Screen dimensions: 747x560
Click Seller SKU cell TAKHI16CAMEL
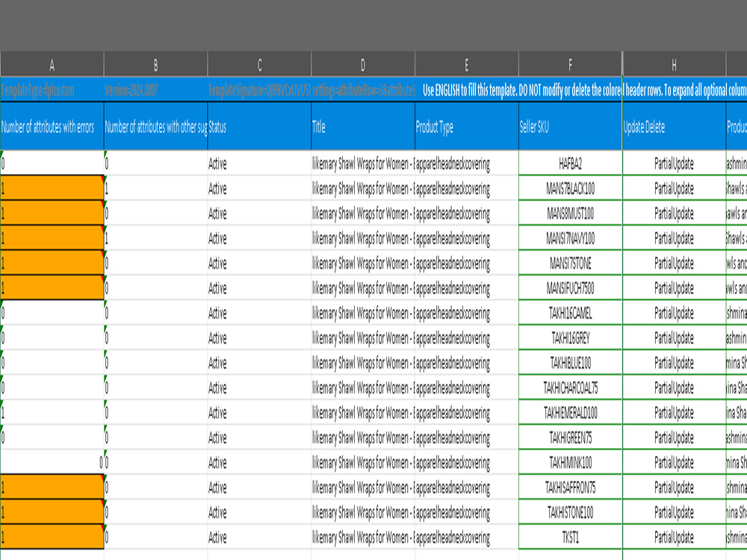tap(570, 313)
